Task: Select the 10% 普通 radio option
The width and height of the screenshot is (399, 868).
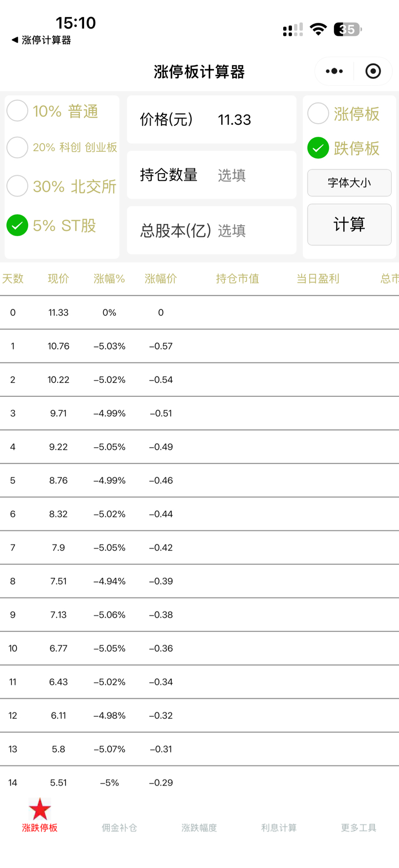Action: [x=18, y=111]
